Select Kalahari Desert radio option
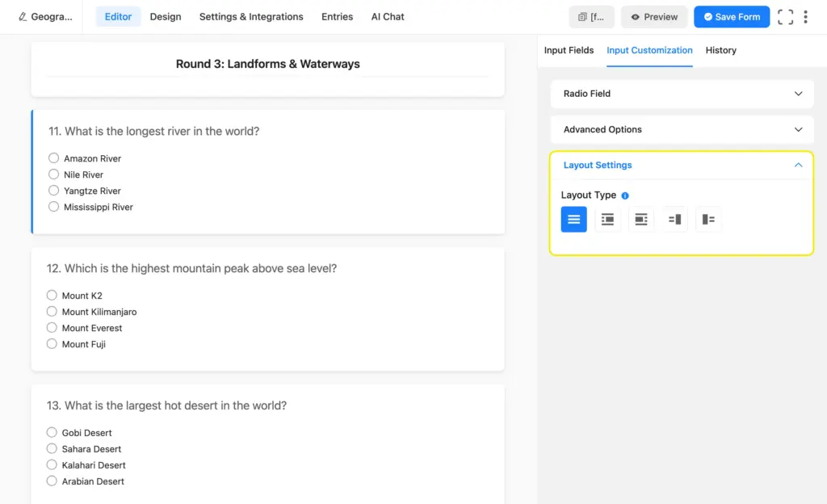Screen dimensions: 827x504 coord(52,465)
